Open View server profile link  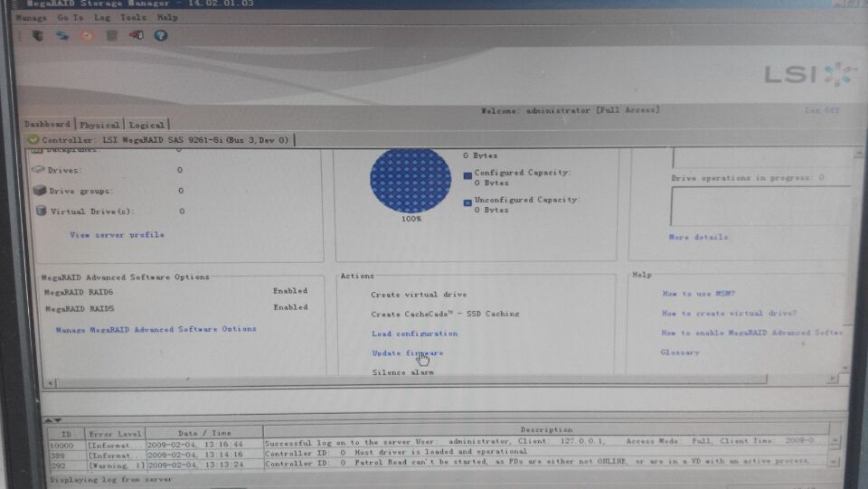point(117,234)
